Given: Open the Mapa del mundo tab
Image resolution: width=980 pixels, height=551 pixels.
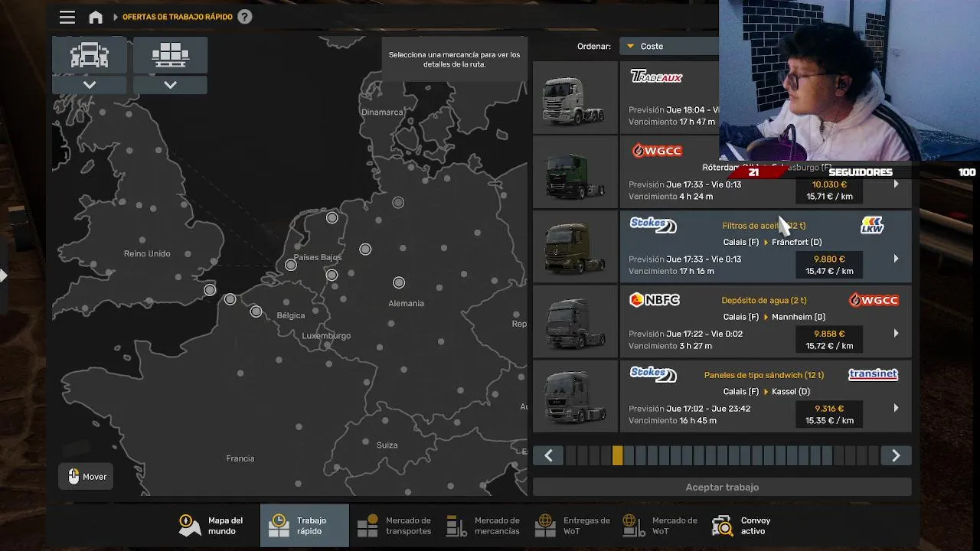Looking at the screenshot, I should point(212,526).
